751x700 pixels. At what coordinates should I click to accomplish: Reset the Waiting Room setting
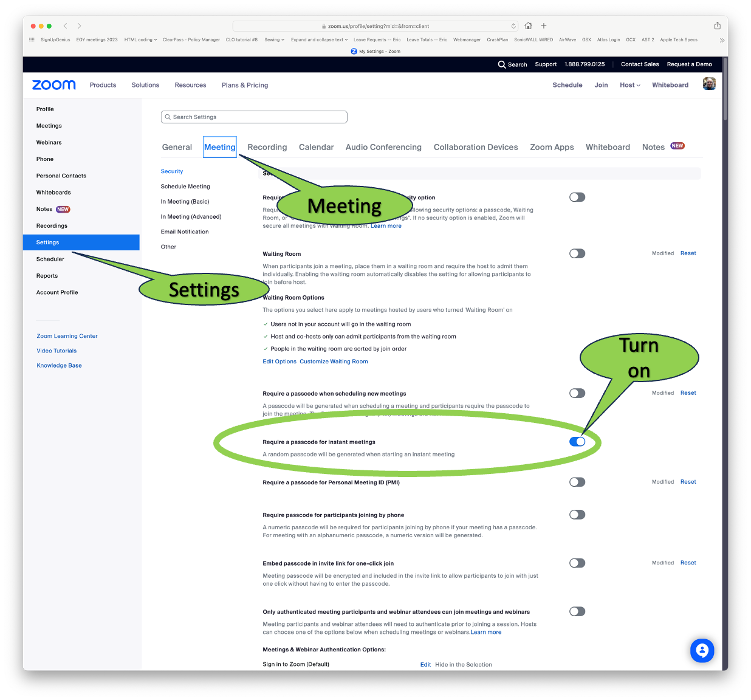tap(688, 253)
